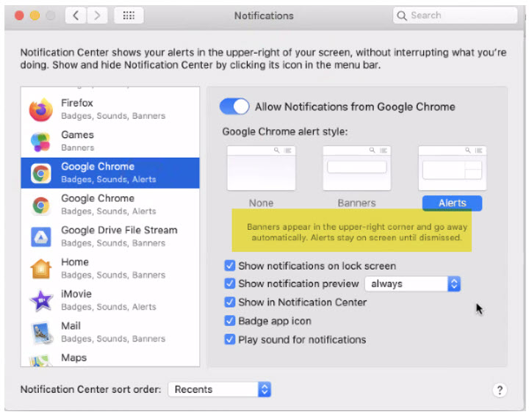Select the Home app icon

(x=40, y=268)
